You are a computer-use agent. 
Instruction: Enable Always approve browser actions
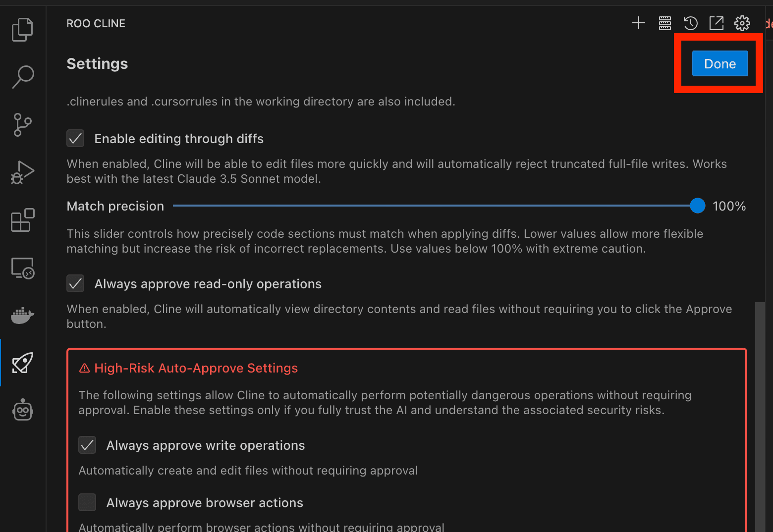(x=87, y=502)
